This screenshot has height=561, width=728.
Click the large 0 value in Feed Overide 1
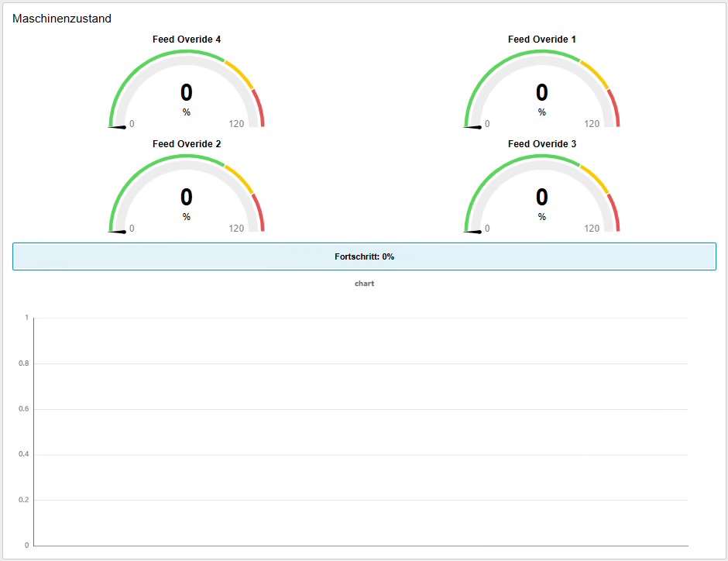pyautogui.click(x=542, y=93)
